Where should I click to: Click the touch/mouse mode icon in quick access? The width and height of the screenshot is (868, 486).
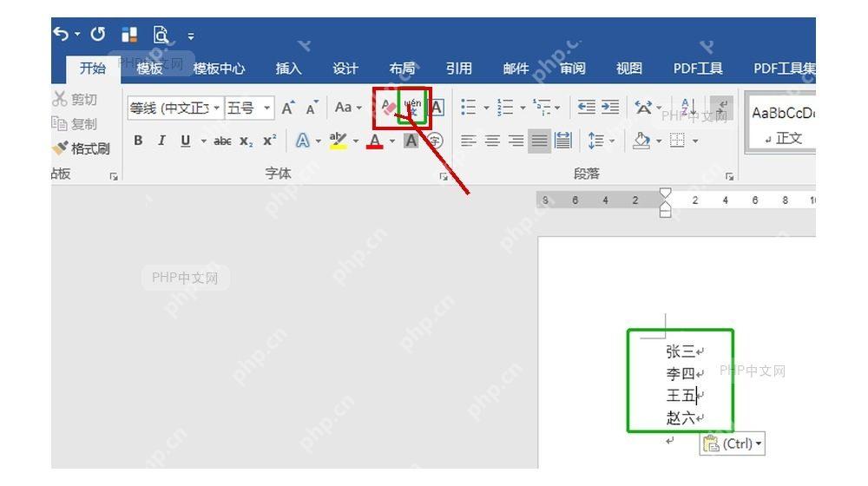(129, 35)
